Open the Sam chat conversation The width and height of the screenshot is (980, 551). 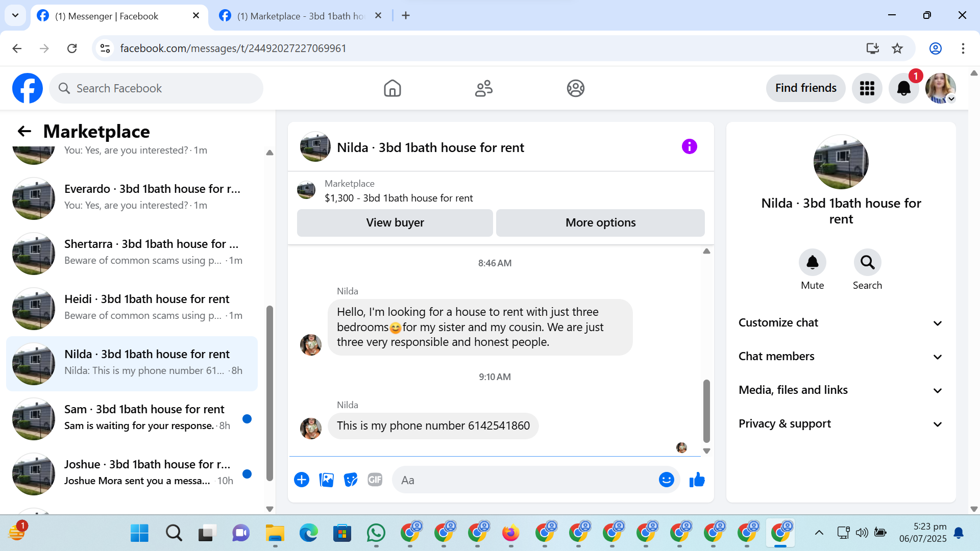pyautogui.click(x=132, y=419)
